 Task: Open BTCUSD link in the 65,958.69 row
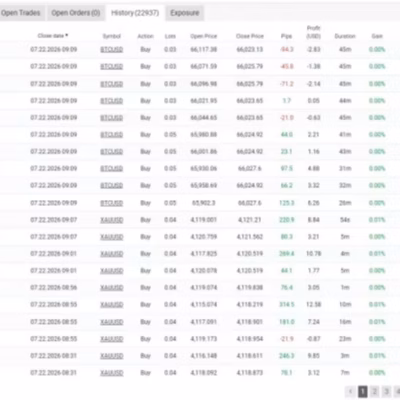(112, 186)
